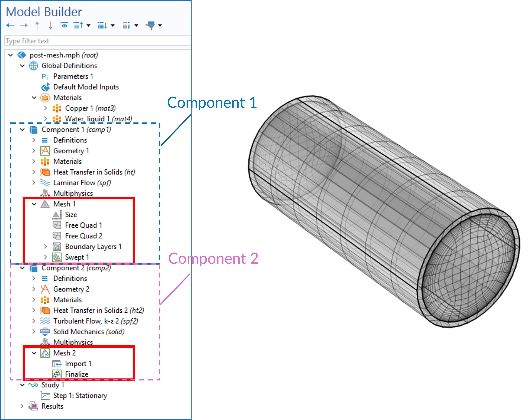Click the Collapse All icon in toolbar
This screenshot has height=420, width=530.
(x=78, y=25)
